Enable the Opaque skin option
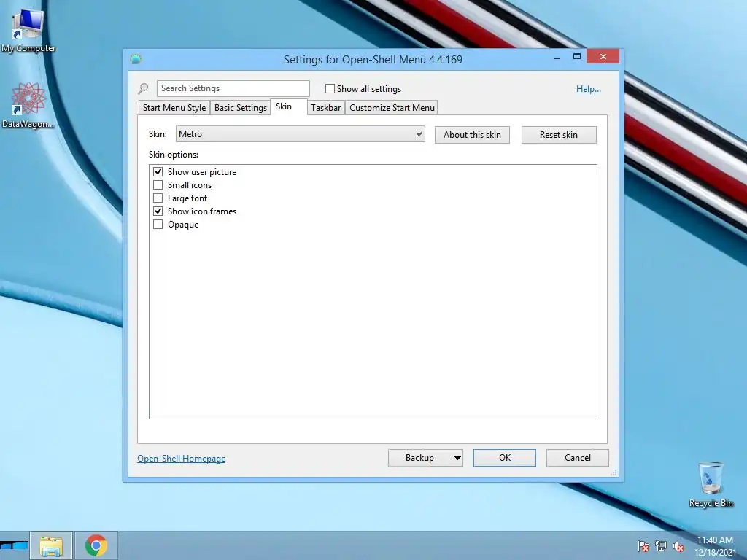Viewport: 747px width, 560px height. pyautogui.click(x=158, y=225)
